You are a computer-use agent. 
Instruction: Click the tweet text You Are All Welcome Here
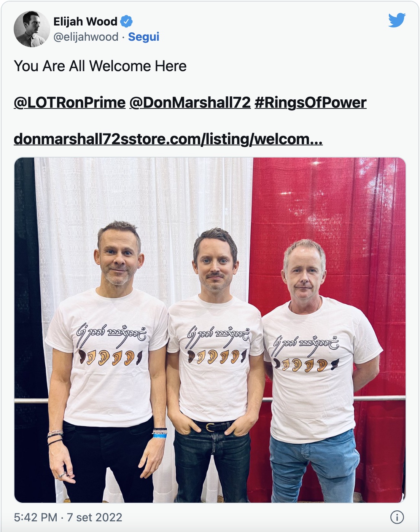pos(100,66)
